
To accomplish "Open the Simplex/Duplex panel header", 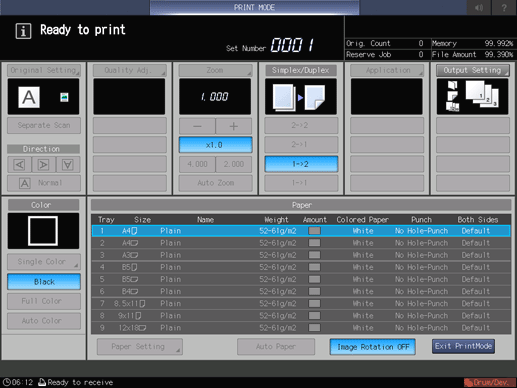I will click(x=301, y=70).
